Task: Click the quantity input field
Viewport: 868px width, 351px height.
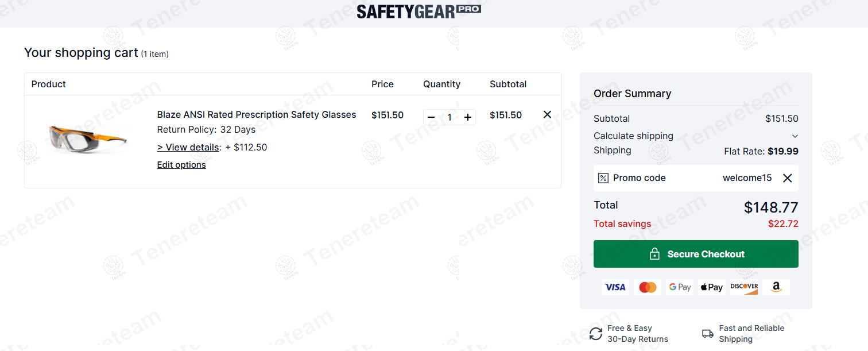Action: [449, 117]
